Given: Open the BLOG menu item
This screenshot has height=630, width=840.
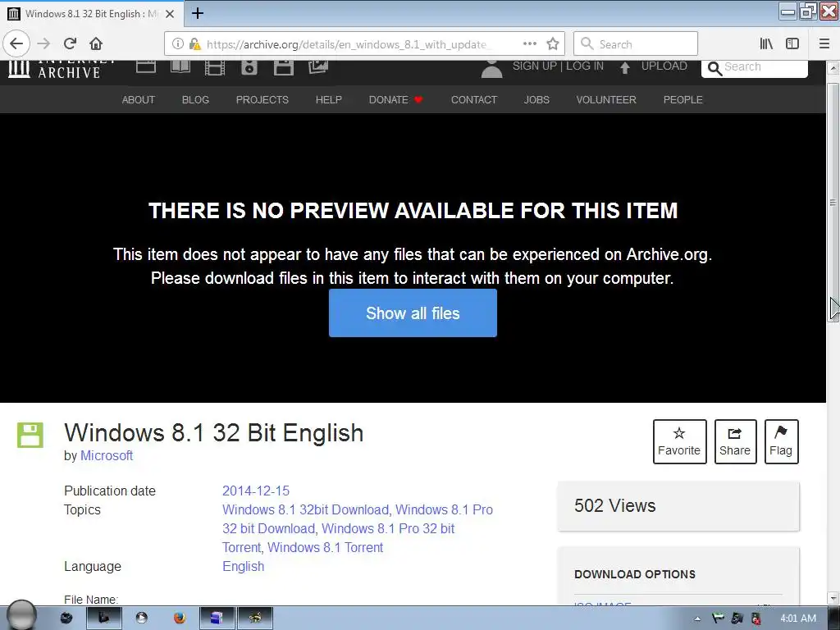Looking at the screenshot, I should pyautogui.click(x=195, y=99).
